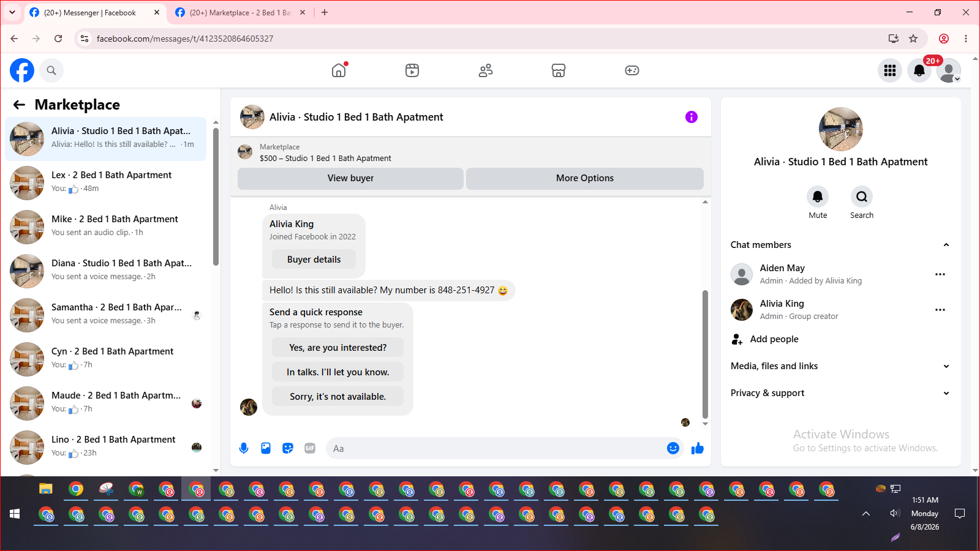
Task: Go back using the Marketplace arrow
Action: tap(20, 105)
